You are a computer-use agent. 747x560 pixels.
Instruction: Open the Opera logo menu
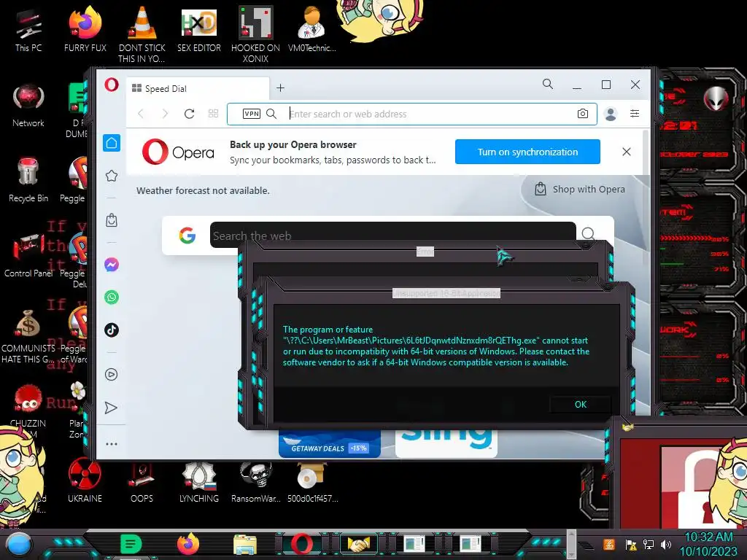click(112, 85)
